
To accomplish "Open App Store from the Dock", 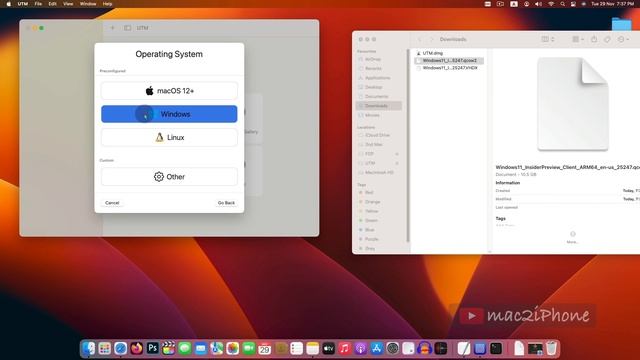I will 376,348.
